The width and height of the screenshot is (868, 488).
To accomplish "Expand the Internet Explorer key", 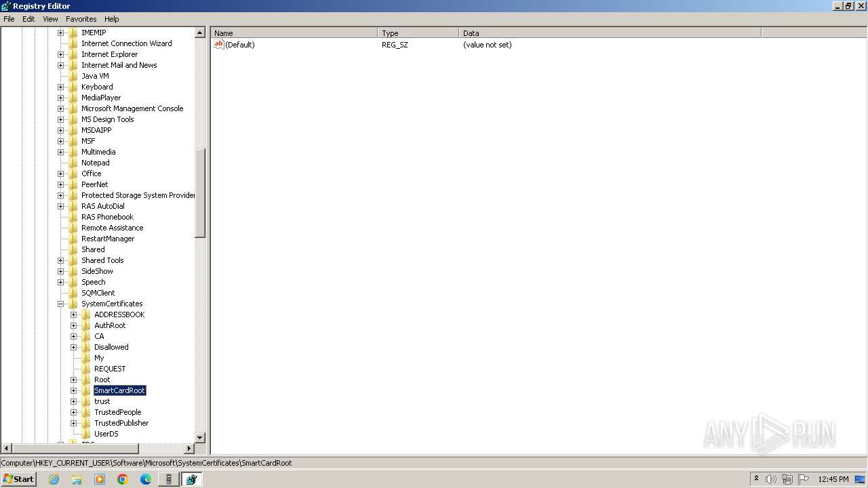I will (60, 54).
